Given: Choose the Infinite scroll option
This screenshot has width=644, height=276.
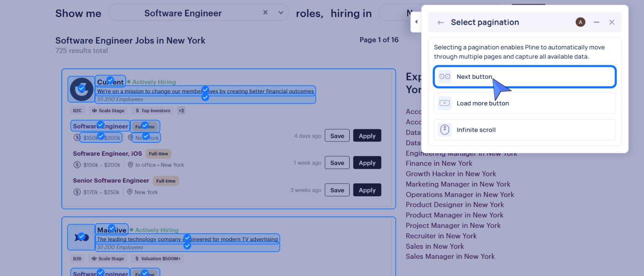Looking at the screenshot, I should coord(525,130).
